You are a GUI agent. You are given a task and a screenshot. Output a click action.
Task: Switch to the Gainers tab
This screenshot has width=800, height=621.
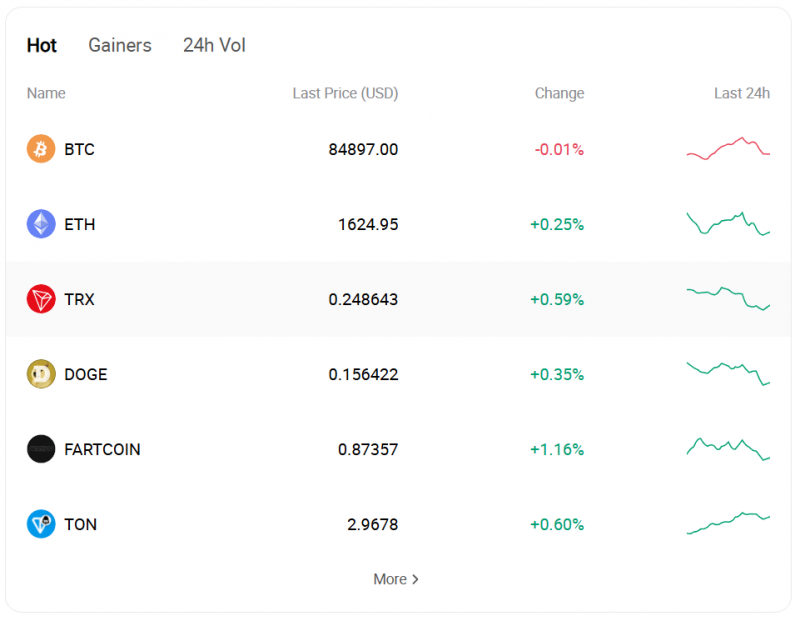click(120, 45)
